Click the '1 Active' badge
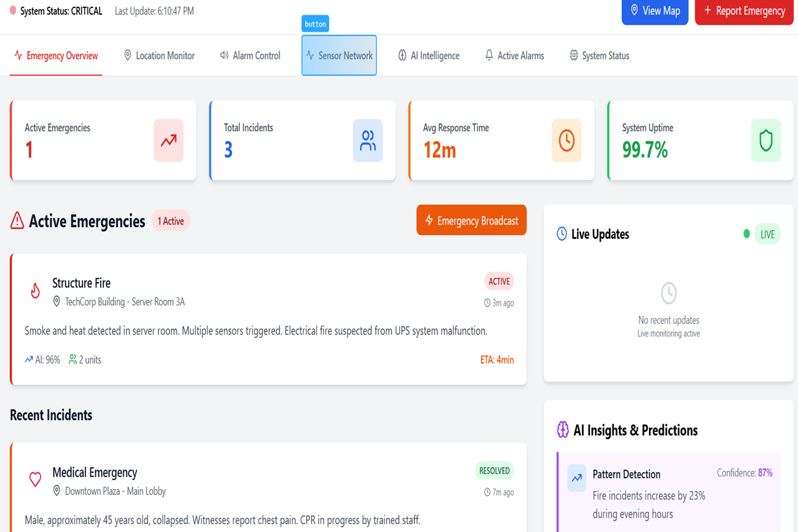This screenshot has height=532, width=798. click(x=171, y=221)
